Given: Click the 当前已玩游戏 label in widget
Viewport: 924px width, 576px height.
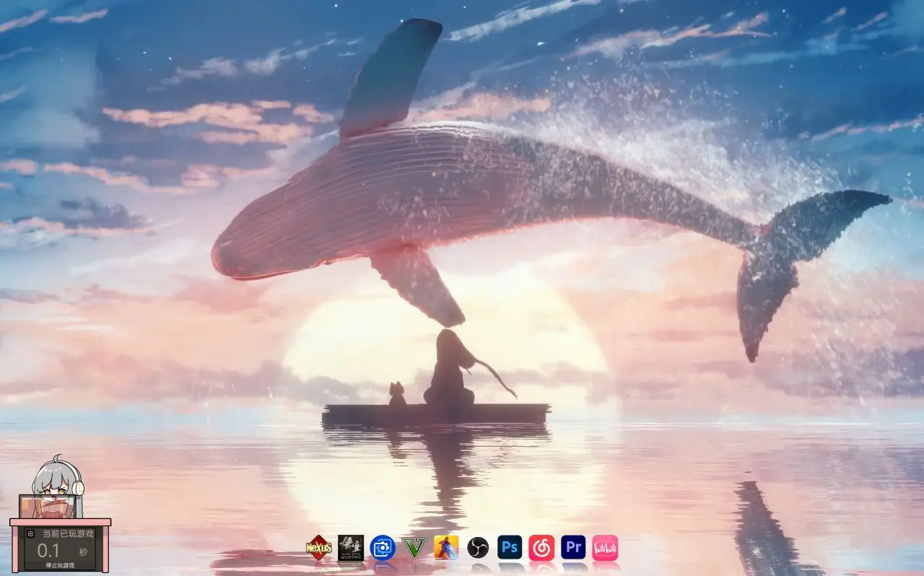Looking at the screenshot, I should tap(68, 533).
